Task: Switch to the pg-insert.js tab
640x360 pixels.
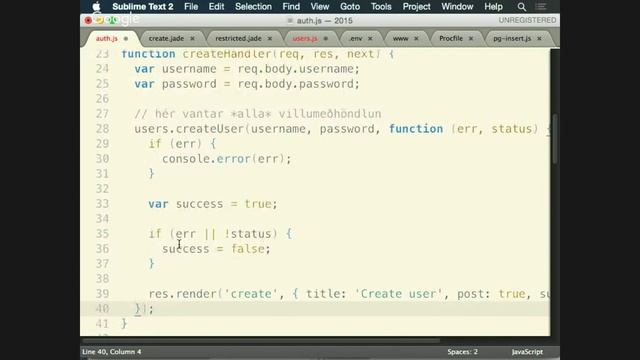Action: tap(512, 38)
